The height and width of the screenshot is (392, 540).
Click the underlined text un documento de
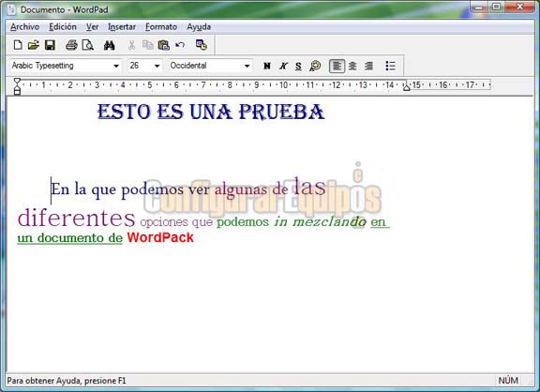(70, 237)
